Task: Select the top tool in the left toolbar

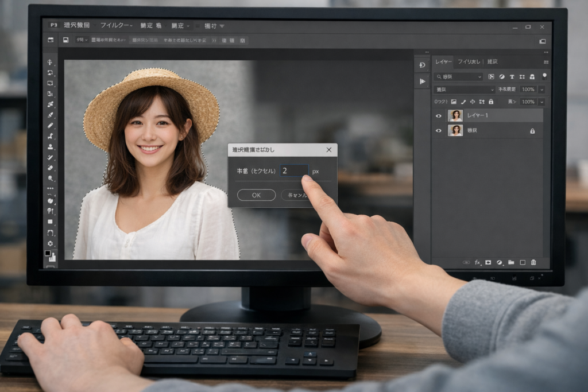Action: [x=51, y=63]
